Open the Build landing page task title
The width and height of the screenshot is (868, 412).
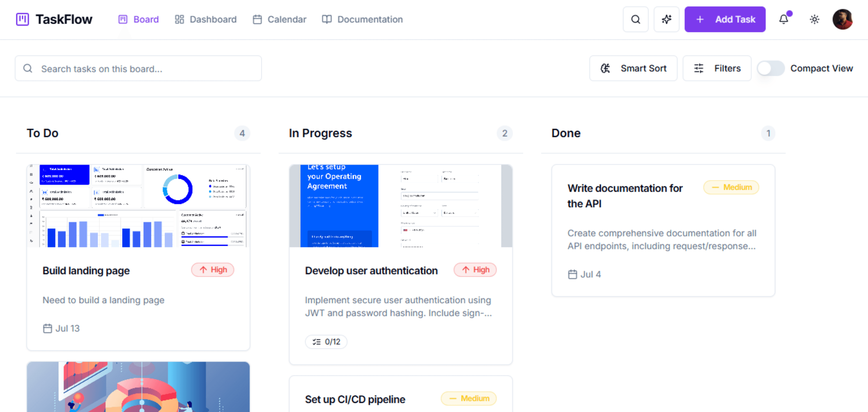click(x=86, y=270)
